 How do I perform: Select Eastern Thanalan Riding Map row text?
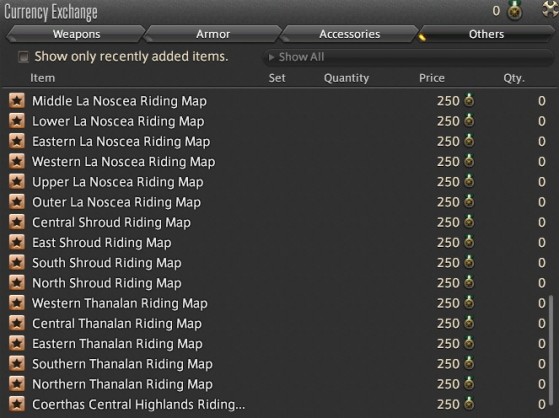pyautogui.click(x=117, y=344)
